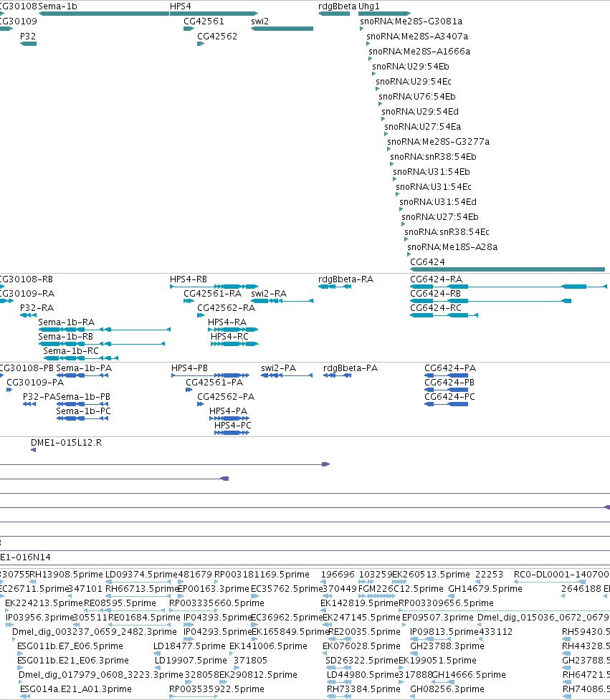Select the Sema-1b gene label

(57, 6)
